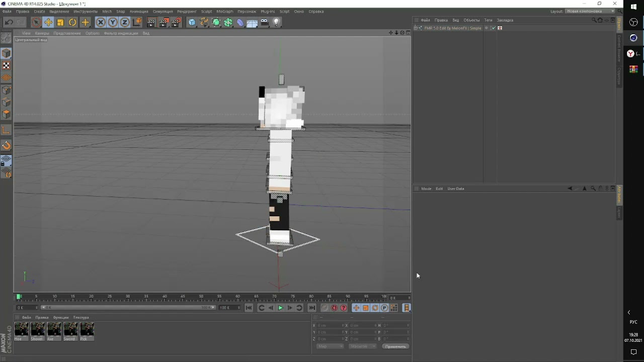
Task: Click the orange magnet snap icon in left sidebar
Action: coord(6,145)
